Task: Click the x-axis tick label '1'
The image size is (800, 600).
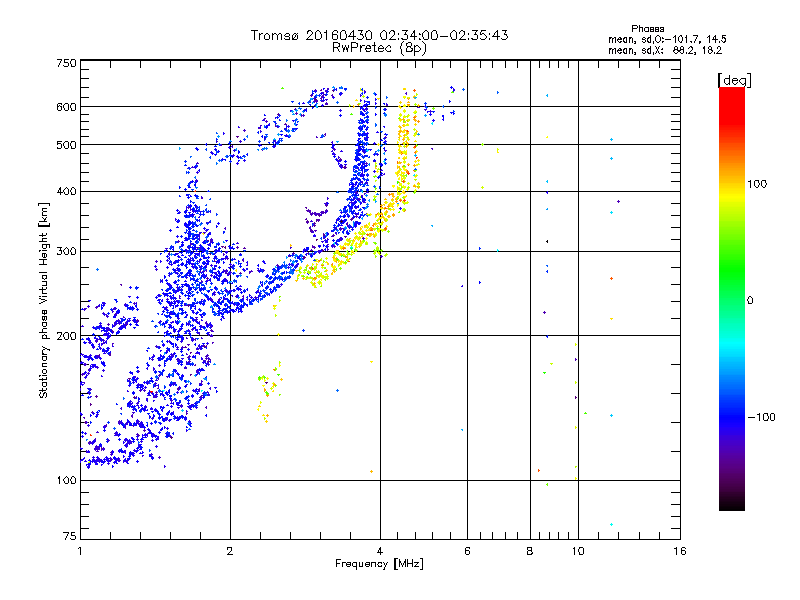Action: (80, 551)
